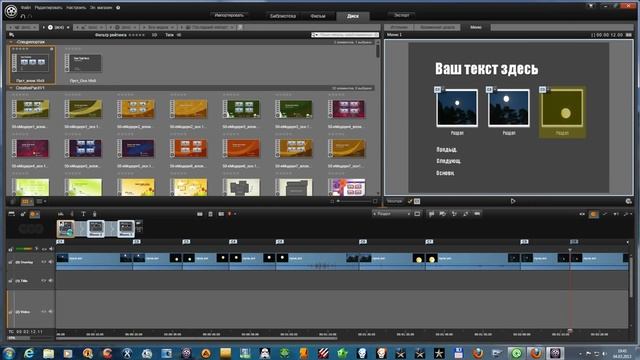Click the orange highlighted icon in the right timeline toolbar
Viewport: 640px width, 360px height.
[x=594, y=214]
